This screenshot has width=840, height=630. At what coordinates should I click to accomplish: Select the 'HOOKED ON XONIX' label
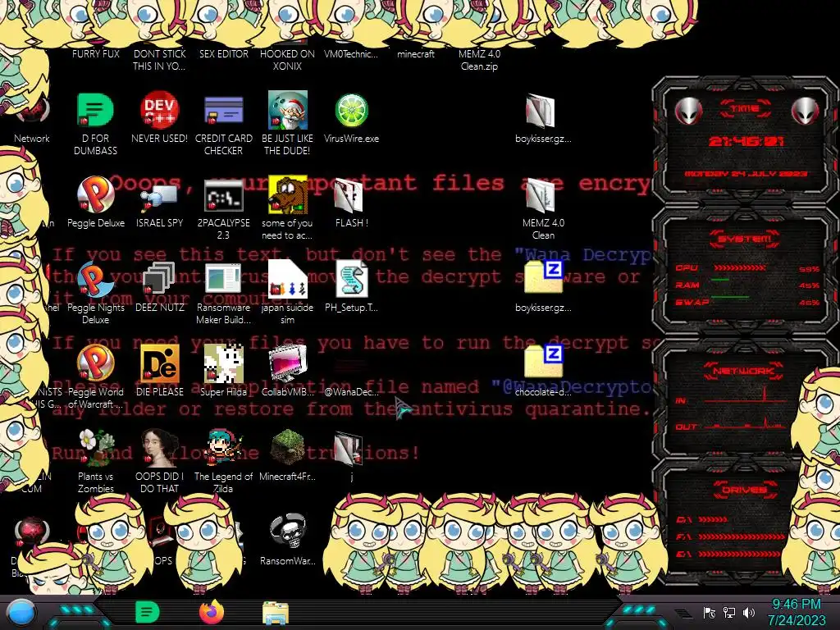pyautogui.click(x=288, y=60)
